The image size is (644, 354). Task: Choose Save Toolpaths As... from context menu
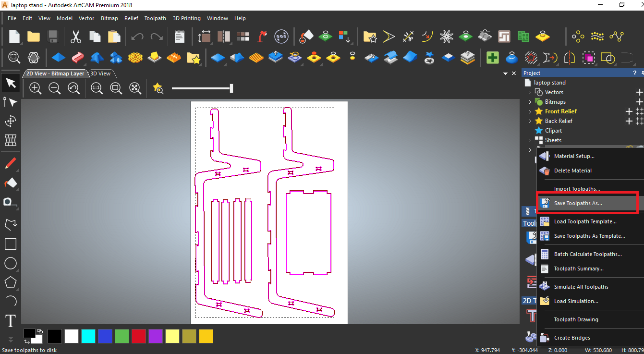pyautogui.click(x=578, y=203)
